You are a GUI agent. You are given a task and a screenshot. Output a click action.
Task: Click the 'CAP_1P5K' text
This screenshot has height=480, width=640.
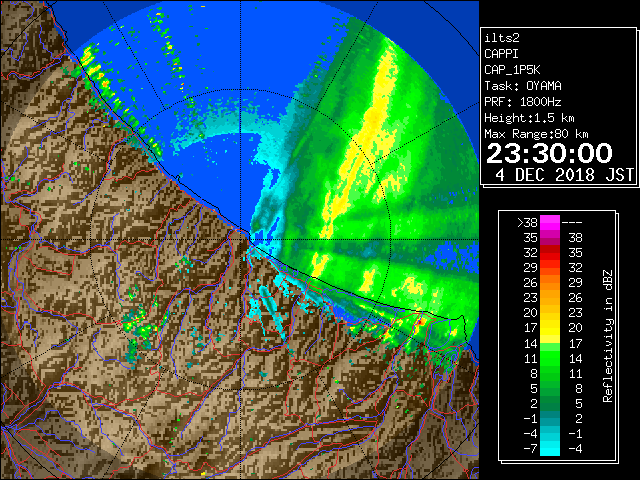click(512, 70)
